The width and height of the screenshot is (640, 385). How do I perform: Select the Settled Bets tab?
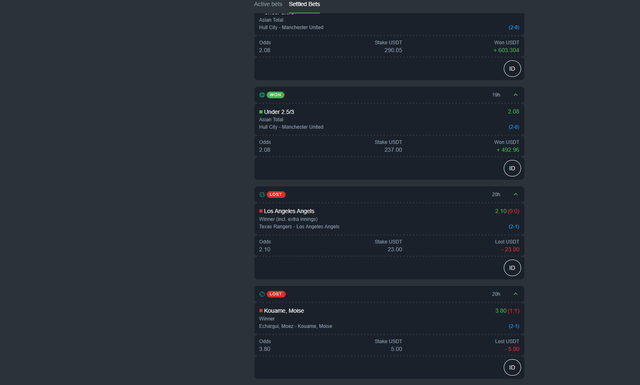[x=304, y=4]
